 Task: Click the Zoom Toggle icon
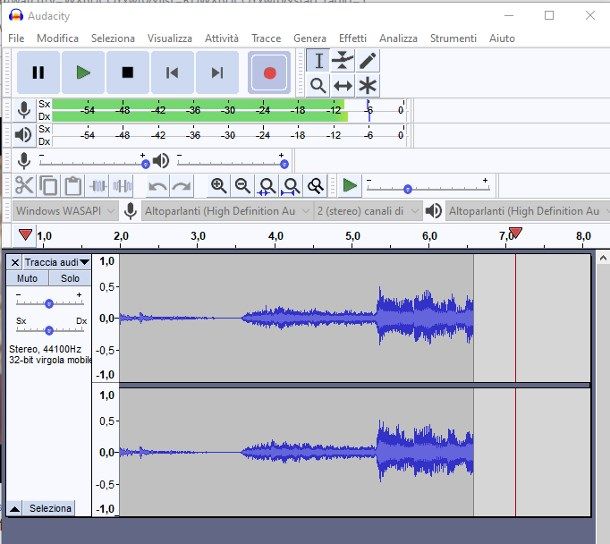click(316, 186)
